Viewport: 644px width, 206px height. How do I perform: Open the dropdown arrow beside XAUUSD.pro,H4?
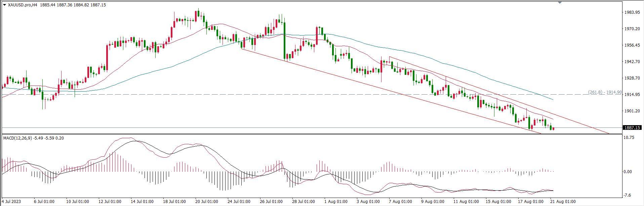4,5
